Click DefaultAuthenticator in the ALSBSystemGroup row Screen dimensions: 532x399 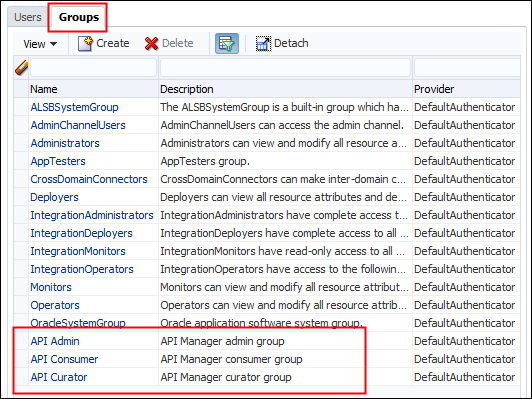[x=464, y=107]
